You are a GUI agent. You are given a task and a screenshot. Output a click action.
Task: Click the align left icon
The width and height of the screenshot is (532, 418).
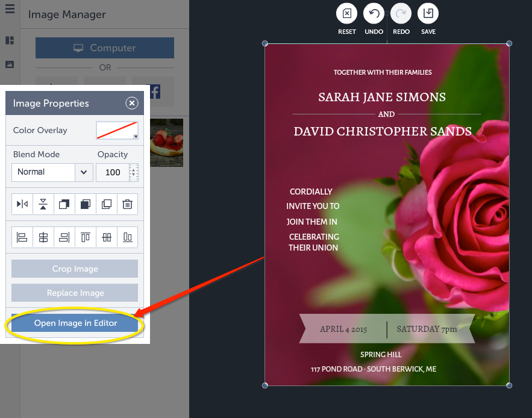[x=22, y=237]
